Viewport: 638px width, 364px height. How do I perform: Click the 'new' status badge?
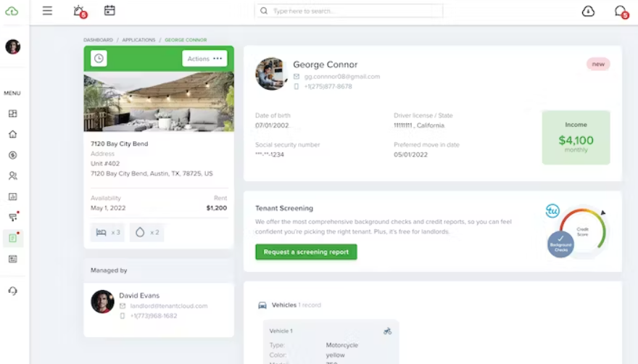tap(598, 64)
